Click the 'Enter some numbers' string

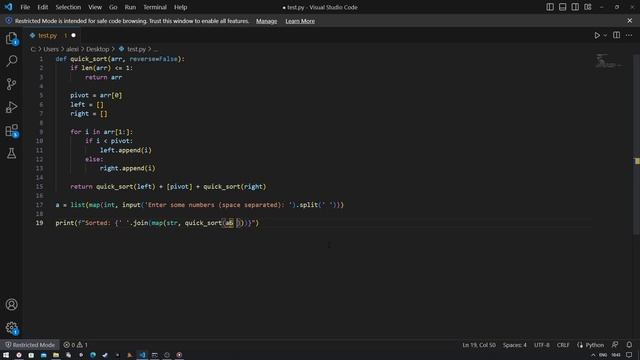tap(218, 205)
